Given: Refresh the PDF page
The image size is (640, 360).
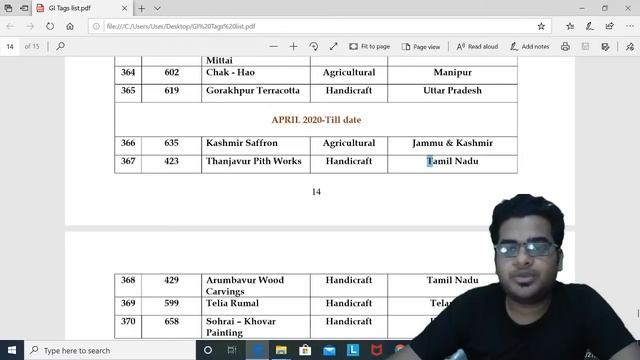Looking at the screenshot, I should 50,26.
